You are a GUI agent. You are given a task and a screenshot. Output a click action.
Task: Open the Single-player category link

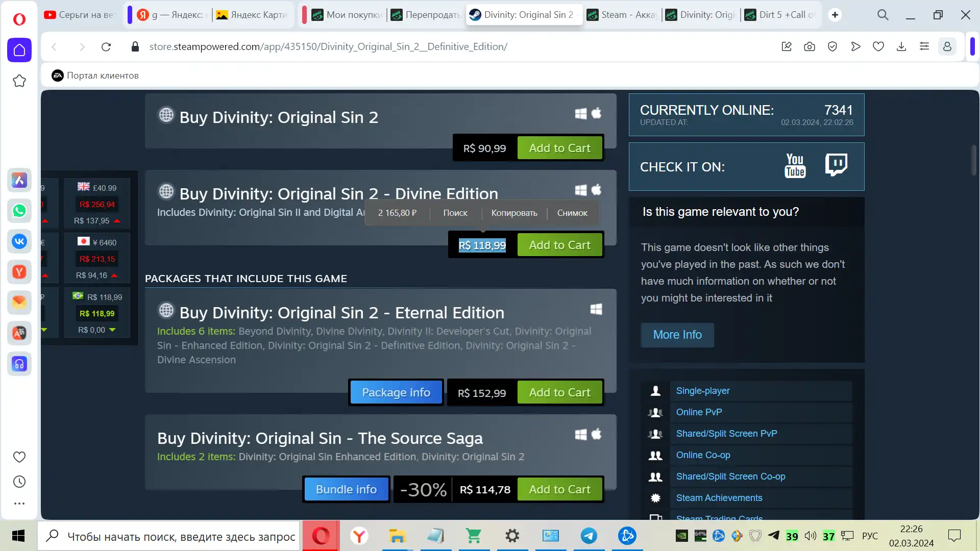[702, 391]
